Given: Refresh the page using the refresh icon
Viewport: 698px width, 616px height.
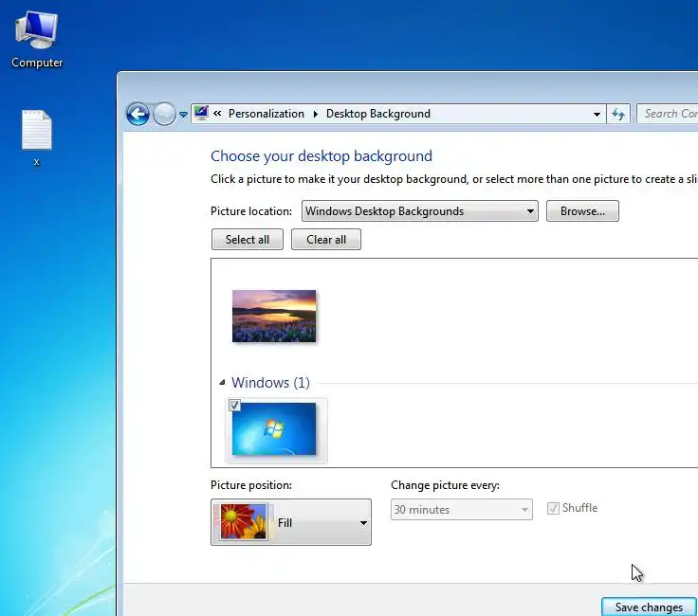Looking at the screenshot, I should (x=618, y=115).
